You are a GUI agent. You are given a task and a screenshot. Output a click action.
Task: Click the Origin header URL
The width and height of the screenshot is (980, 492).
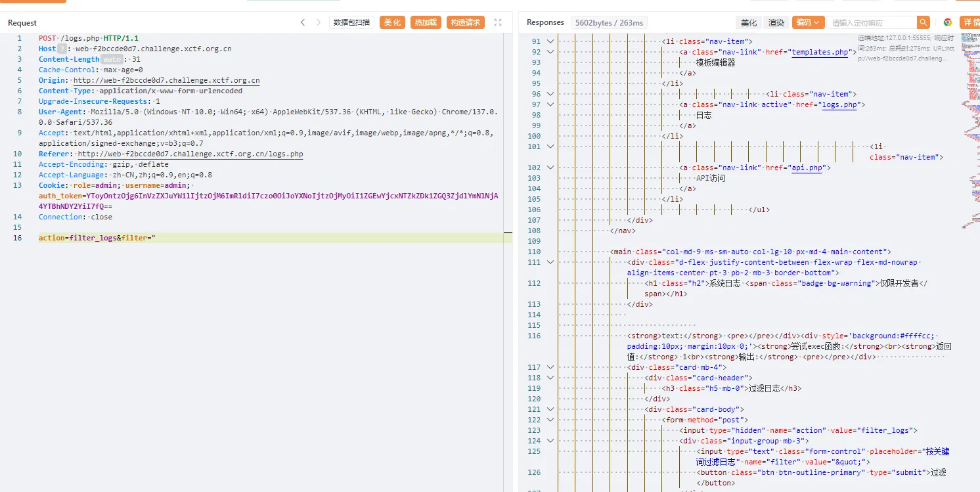tap(166, 80)
